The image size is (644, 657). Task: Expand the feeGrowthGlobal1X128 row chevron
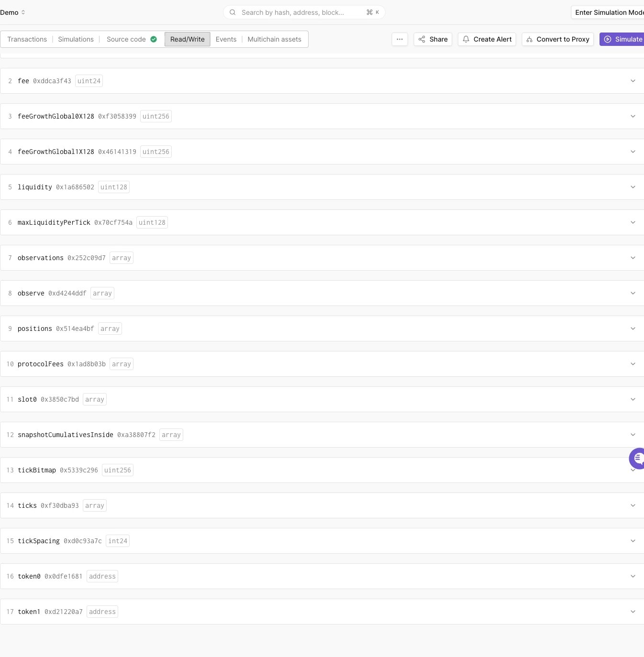[633, 152]
